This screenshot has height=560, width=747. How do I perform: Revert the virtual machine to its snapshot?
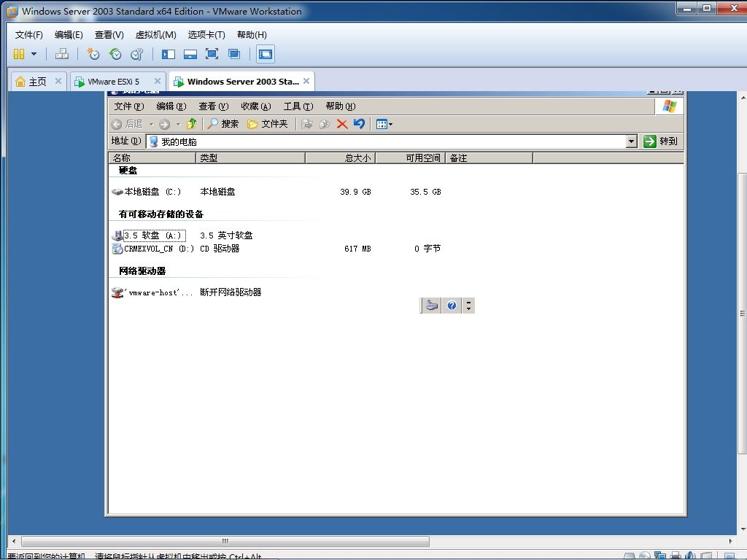115,54
